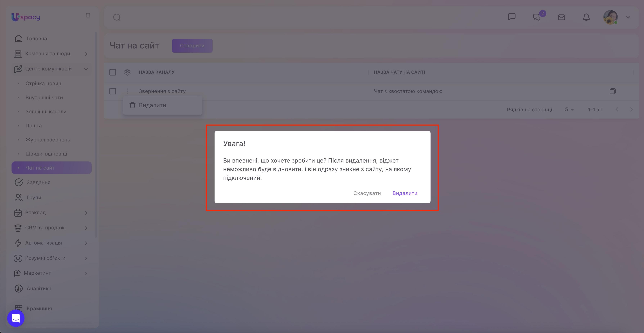Tick the Звернення з сайту row checkbox
This screenshot has width=644, height=333.
[x=113, y=91]
